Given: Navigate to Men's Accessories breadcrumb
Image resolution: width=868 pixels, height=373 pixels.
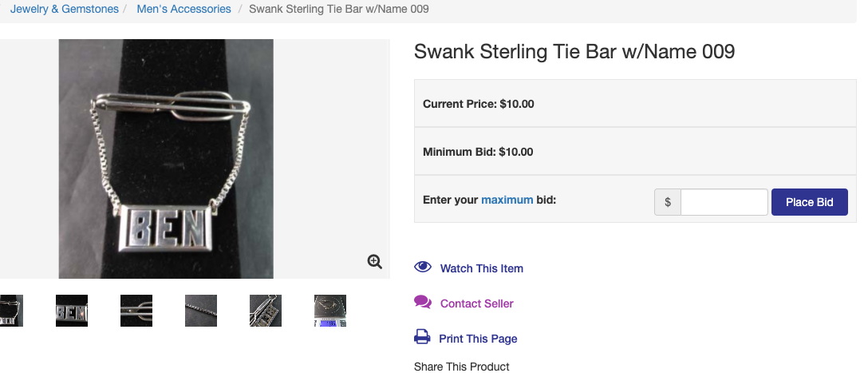Looking at the screenshot, I should [x=184, y=10].
